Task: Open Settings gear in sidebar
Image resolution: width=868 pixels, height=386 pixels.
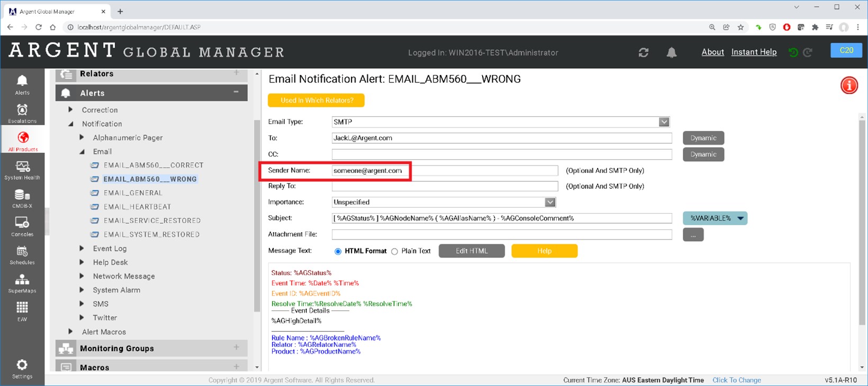Action: point(22,369)
